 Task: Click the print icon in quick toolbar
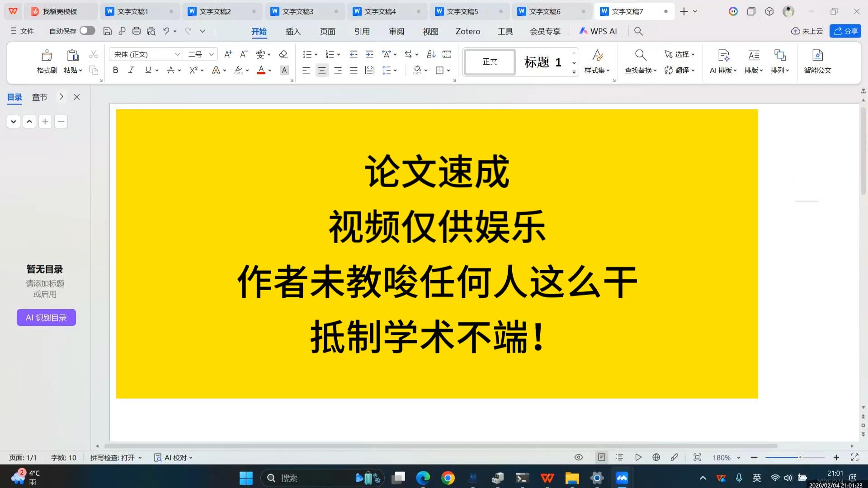coord(137,31)
